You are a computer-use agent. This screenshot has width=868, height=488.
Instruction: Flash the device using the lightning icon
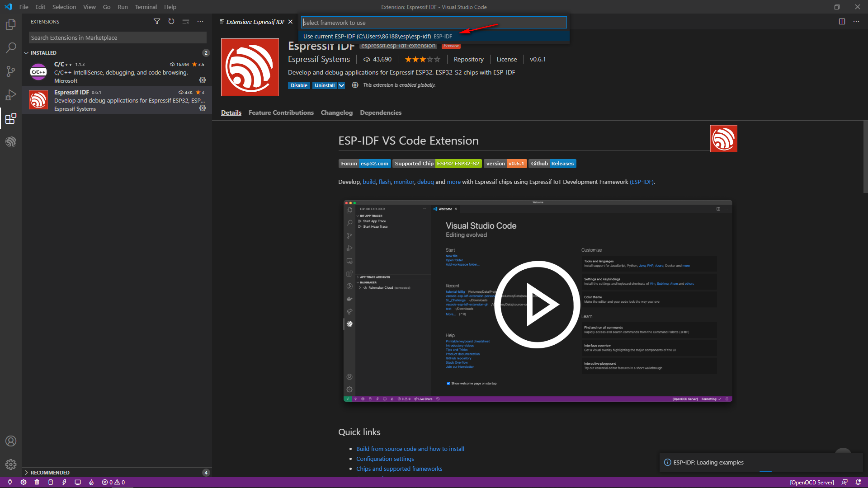tap(64, 482)
